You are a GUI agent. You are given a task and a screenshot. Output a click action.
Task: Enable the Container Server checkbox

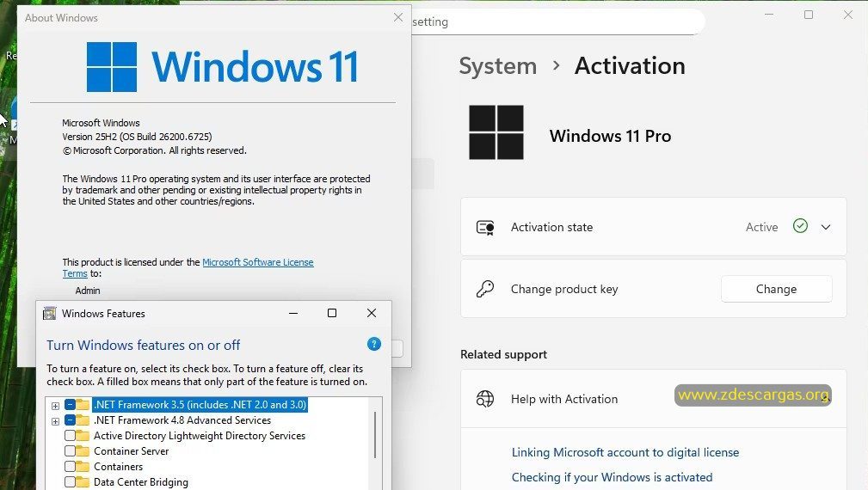click(70, 450)
